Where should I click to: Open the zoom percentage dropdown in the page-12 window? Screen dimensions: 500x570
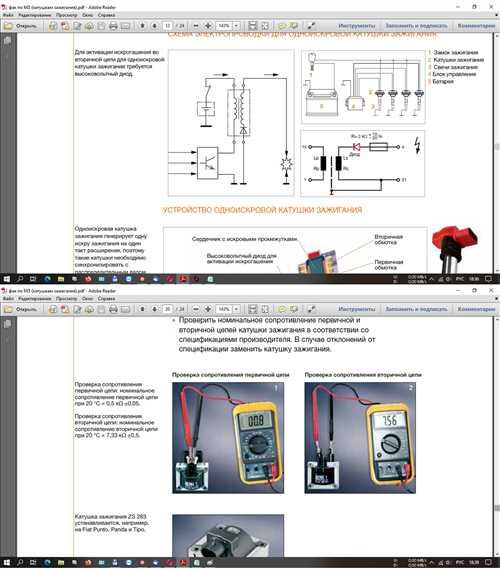coord(236,26)
